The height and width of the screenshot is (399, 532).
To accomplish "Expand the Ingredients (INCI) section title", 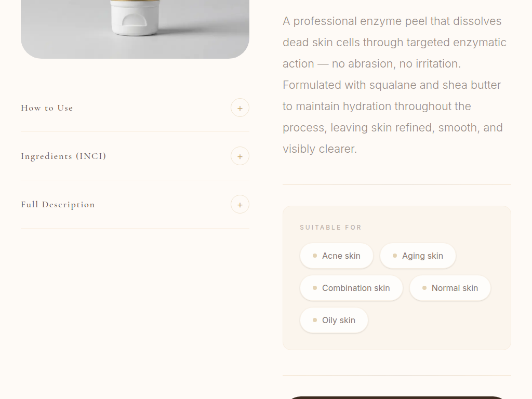I will tap(63, 156).
